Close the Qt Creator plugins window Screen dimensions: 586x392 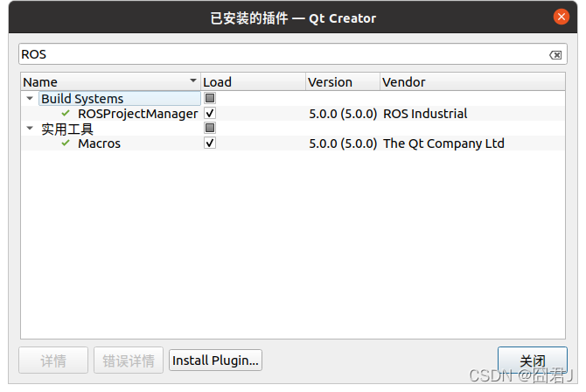pos(561,17)
